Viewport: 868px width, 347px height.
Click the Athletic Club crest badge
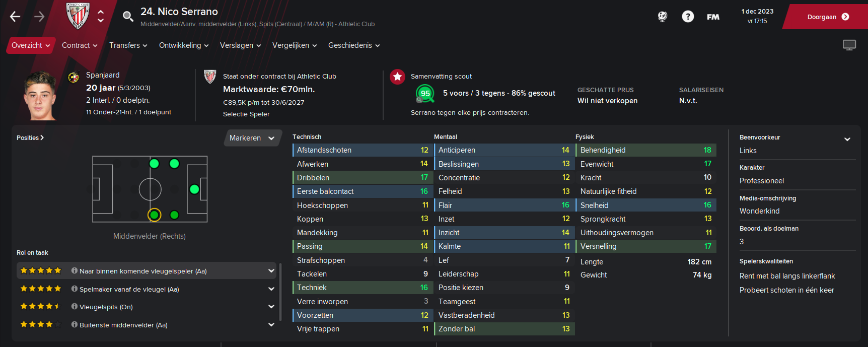[x=78, y=16]
